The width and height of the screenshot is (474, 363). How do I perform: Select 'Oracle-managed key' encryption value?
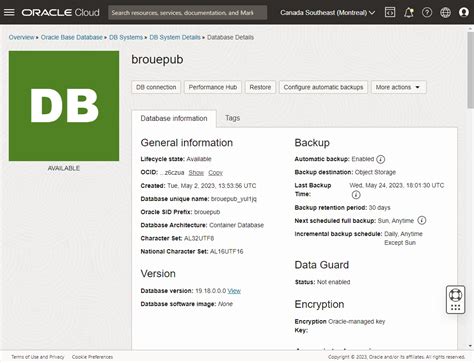357,322
